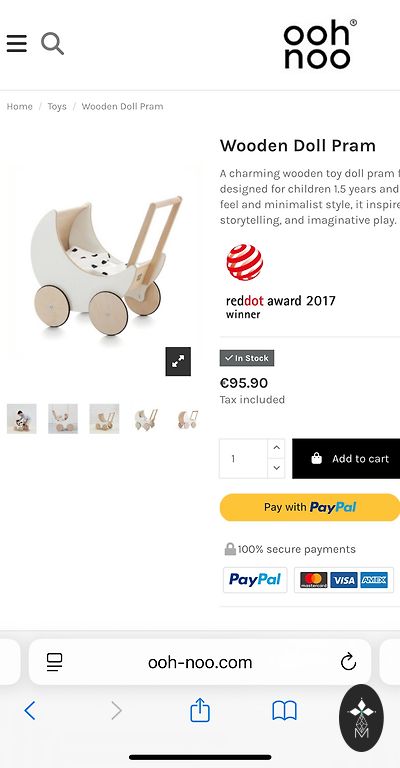
Task: Tap the ooh-noo.com address bar
Action: pos(200,662)
